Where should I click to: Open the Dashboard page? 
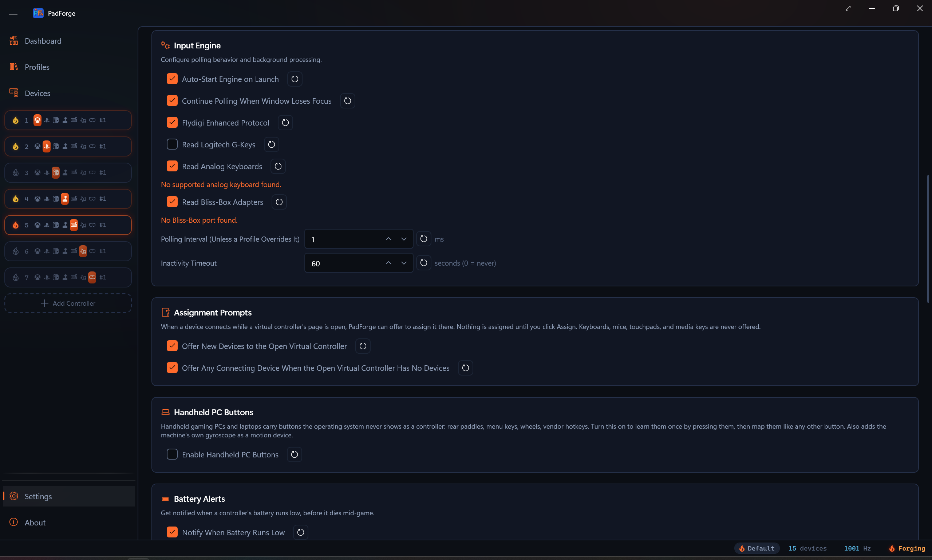coord(69,41)
